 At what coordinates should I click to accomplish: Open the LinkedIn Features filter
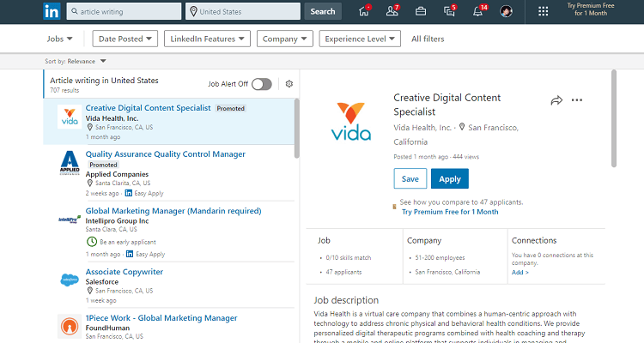208,39
